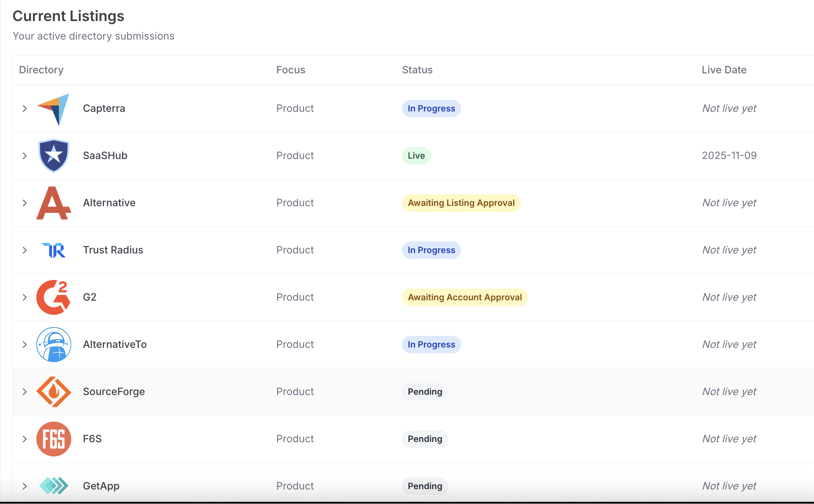Expand the SaaSHub listing row
The image size is (814, 504).
25,156
